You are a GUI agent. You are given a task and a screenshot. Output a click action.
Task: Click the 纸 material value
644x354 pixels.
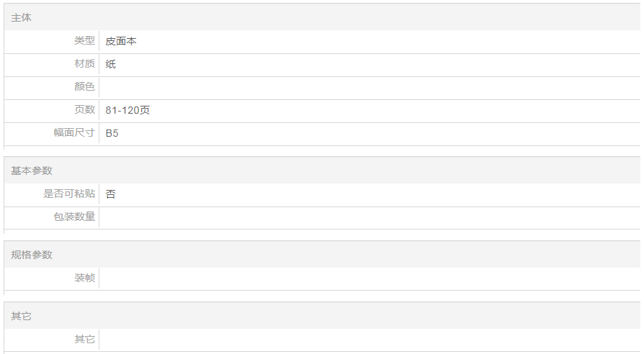[x=110, y=65]
